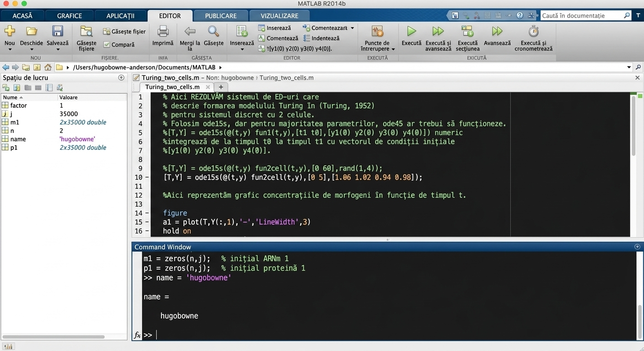Add a new editor tab with plus
Screen dimensions: 644x351
[221, 87]
